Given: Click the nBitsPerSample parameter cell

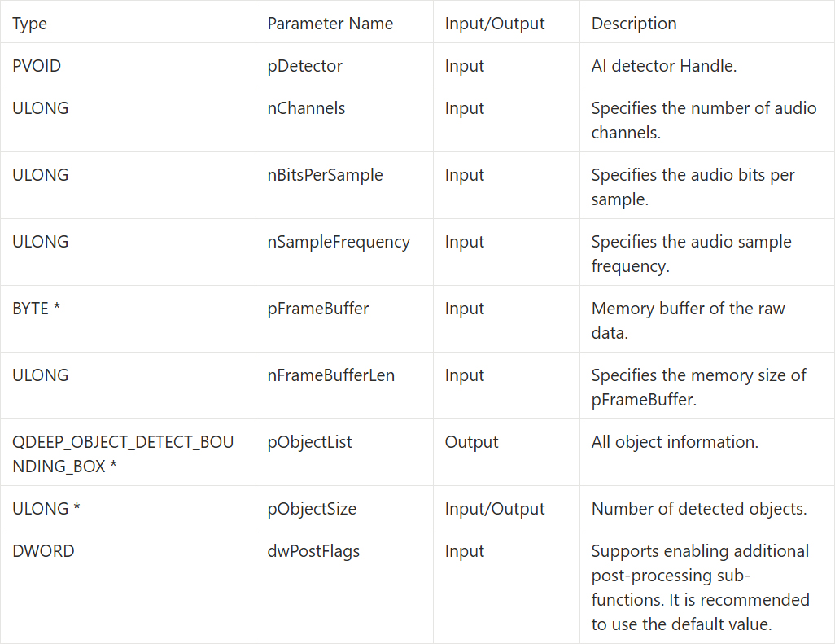Looking at the screenshot, I should pos(325,175).
